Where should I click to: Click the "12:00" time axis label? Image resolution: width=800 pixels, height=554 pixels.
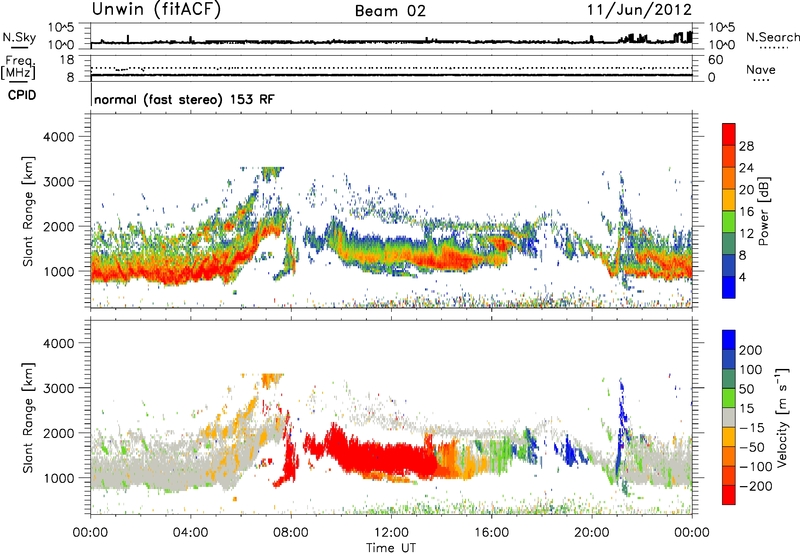(x=391, y=533)
